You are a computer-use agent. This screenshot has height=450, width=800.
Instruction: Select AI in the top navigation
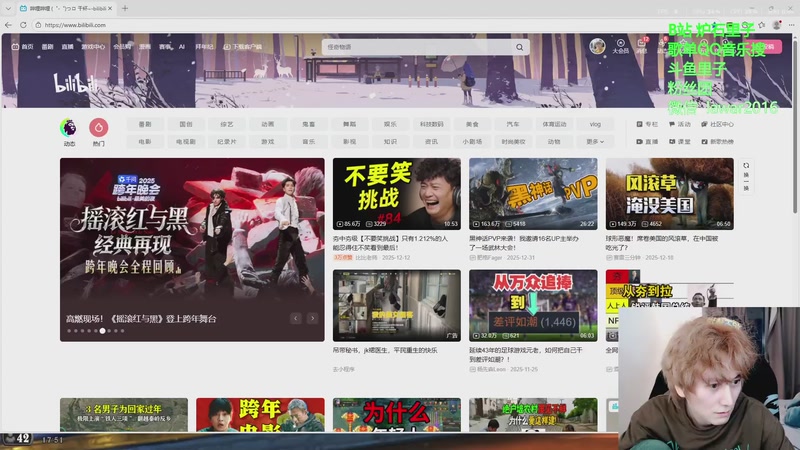(x=182, y=46)
